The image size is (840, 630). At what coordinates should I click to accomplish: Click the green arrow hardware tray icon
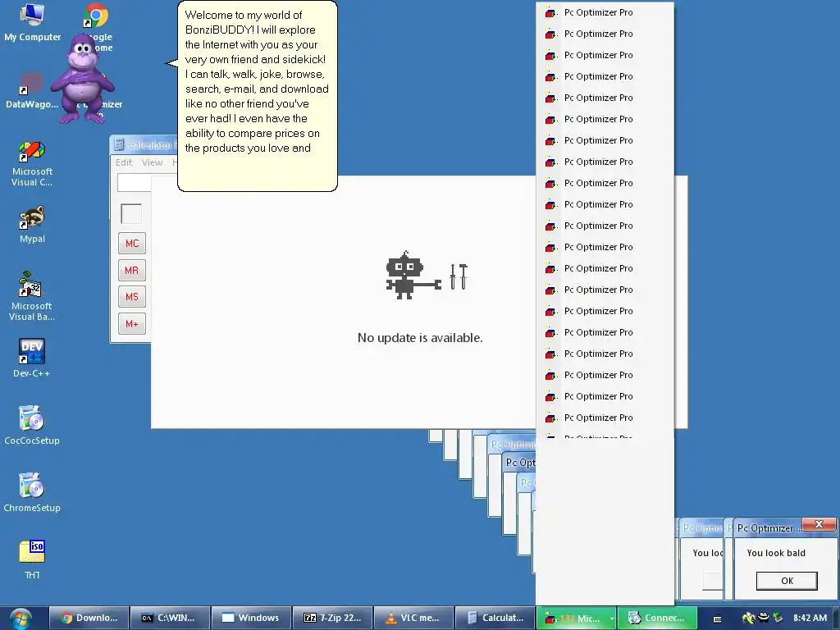coord(778,619)
